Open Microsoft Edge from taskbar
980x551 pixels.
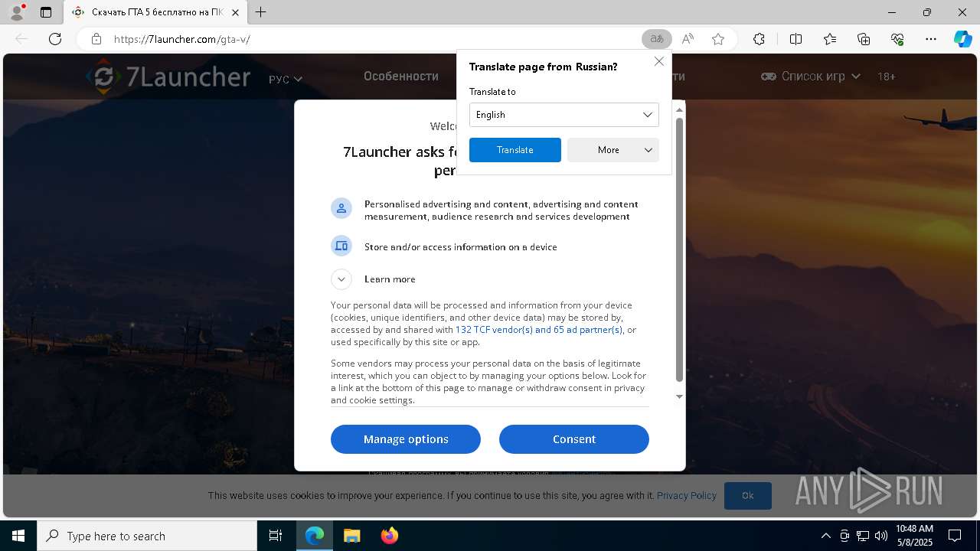tap(315, 536)
